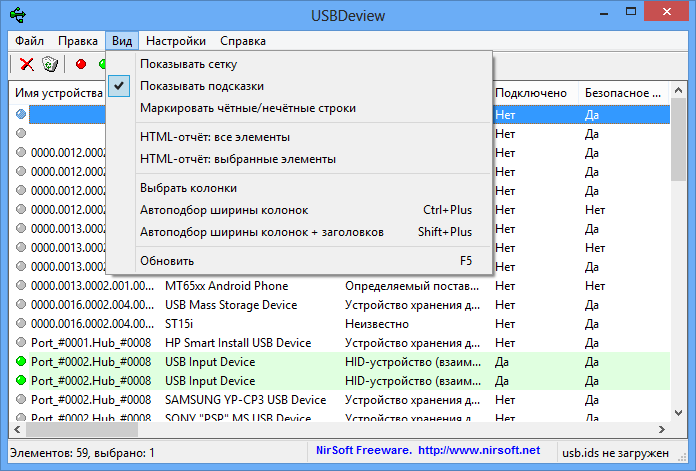This screenshot has width=696, height=471.
Task: Click status text Элементов: 59, выбрано: 1
Action: pyautogui.click(x=83, y=453)
